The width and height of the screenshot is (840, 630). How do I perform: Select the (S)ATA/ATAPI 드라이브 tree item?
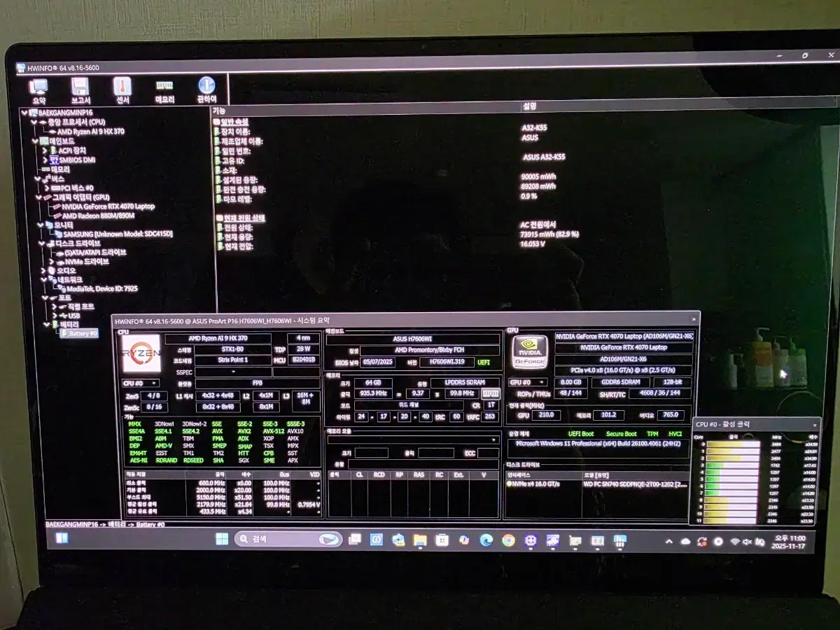95,252
